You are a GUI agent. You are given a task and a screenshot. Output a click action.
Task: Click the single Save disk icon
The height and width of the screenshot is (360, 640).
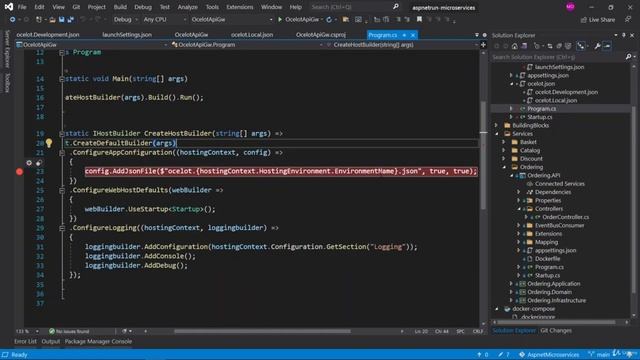tap(61, 19)
